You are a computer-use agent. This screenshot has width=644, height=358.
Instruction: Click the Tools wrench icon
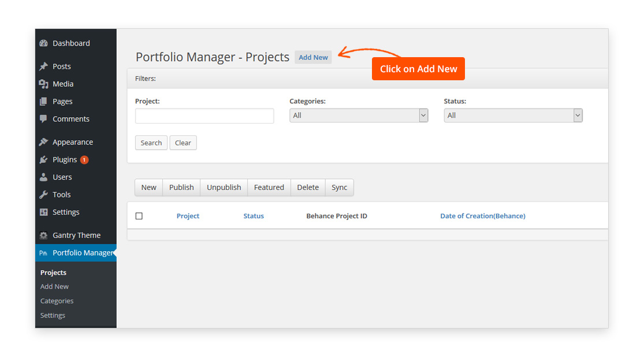click(x=43, y=195)
